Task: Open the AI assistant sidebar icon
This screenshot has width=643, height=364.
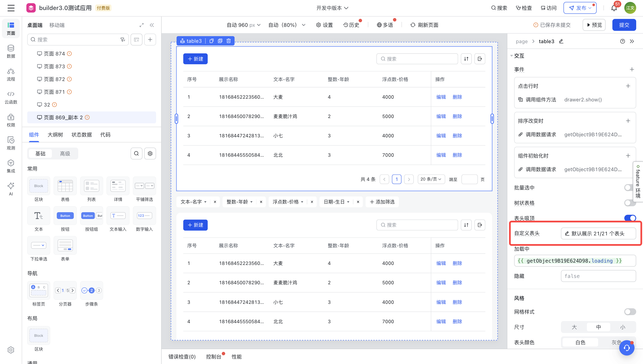Action: click(x=11, y=189)
